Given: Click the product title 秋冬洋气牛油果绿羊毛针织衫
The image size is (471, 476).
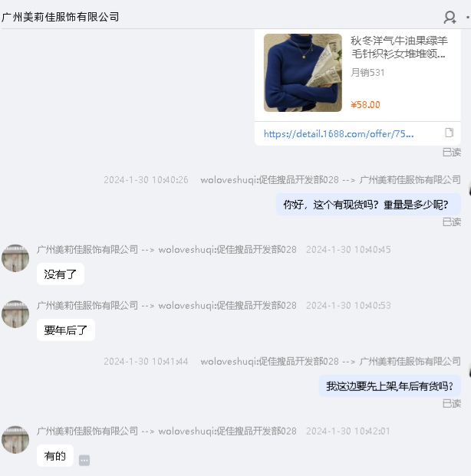Looking at the screenshot, I should (399, 47).
